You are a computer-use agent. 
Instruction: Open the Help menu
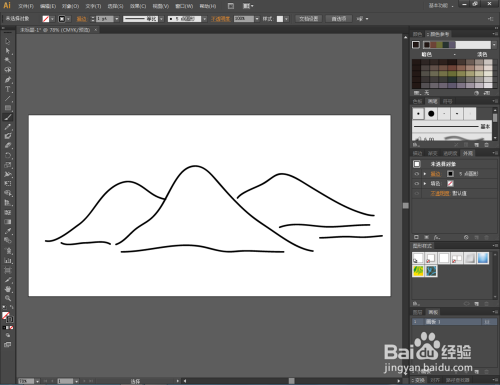coord(208,6)
